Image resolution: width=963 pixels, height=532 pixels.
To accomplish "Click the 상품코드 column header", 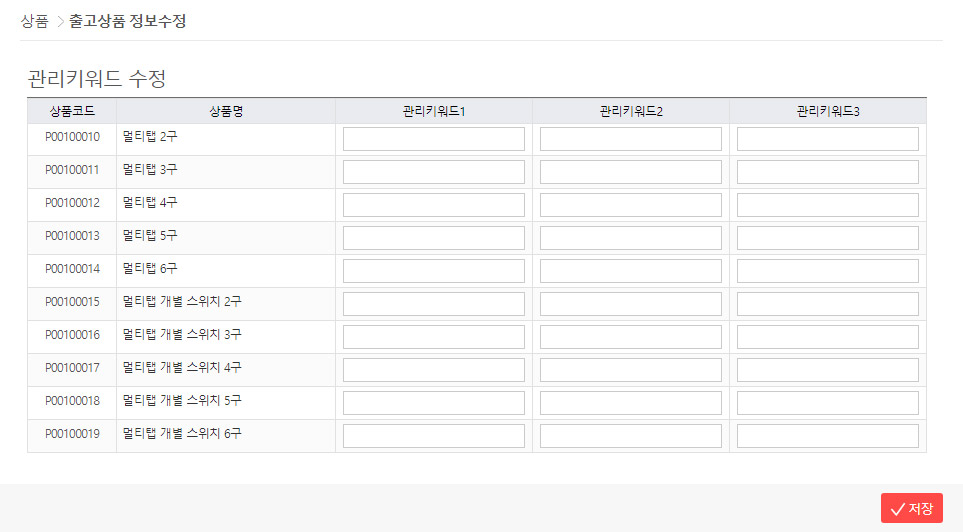I will point(72,111).
